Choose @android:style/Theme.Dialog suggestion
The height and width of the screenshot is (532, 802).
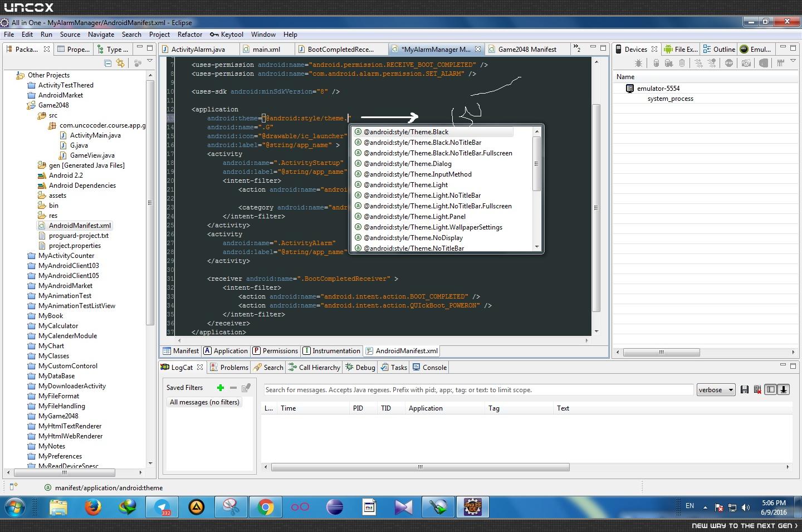(408, 164)
